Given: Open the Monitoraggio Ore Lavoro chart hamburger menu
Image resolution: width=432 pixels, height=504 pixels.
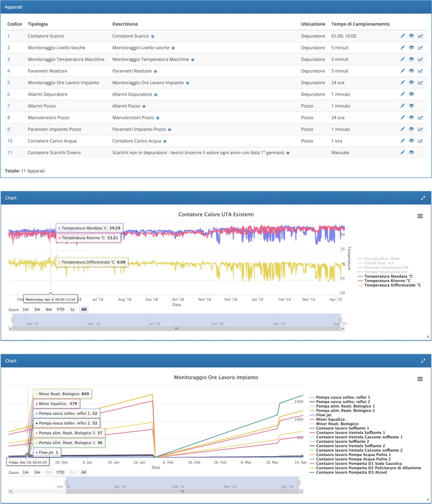Looking at the screenshot, I should [420, 379].
